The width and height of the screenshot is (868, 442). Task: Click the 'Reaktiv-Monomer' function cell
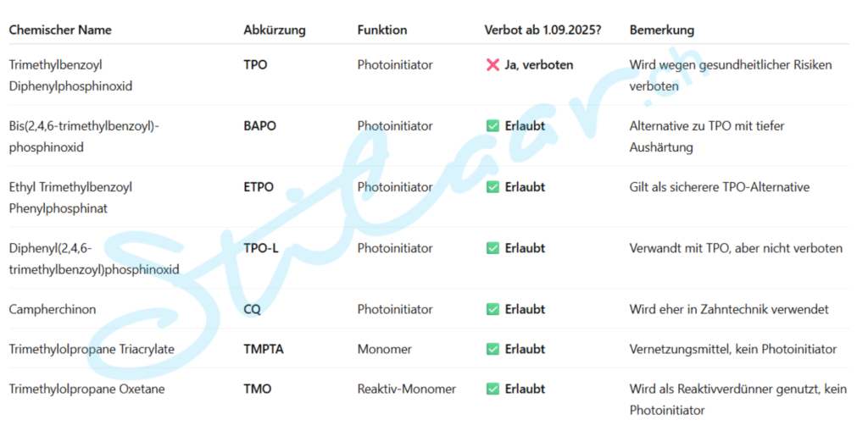coord(407,390)
